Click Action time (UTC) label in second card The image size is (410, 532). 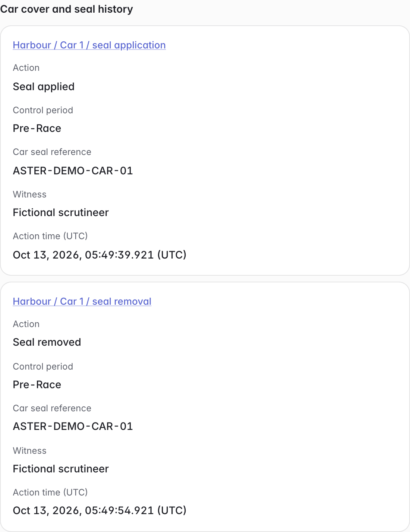click(50, 493)
